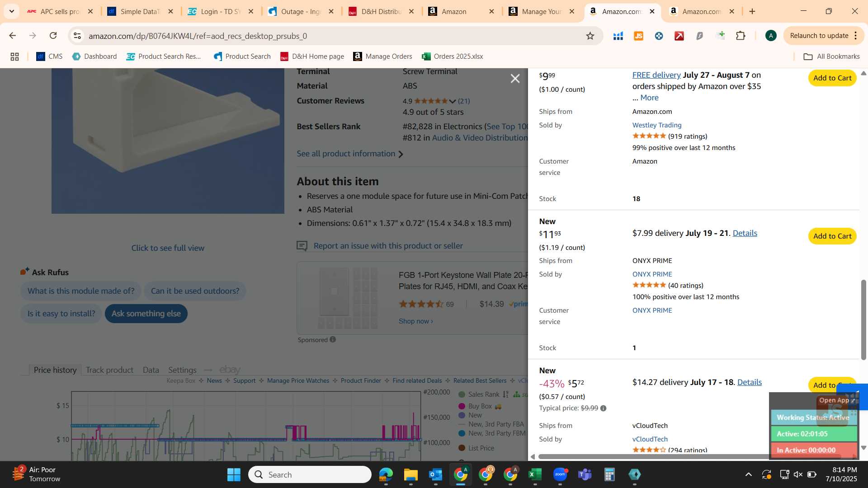Toggle New, 3rd Party FBM series
The width and height of the screenshot is (868, 488).
492,433
